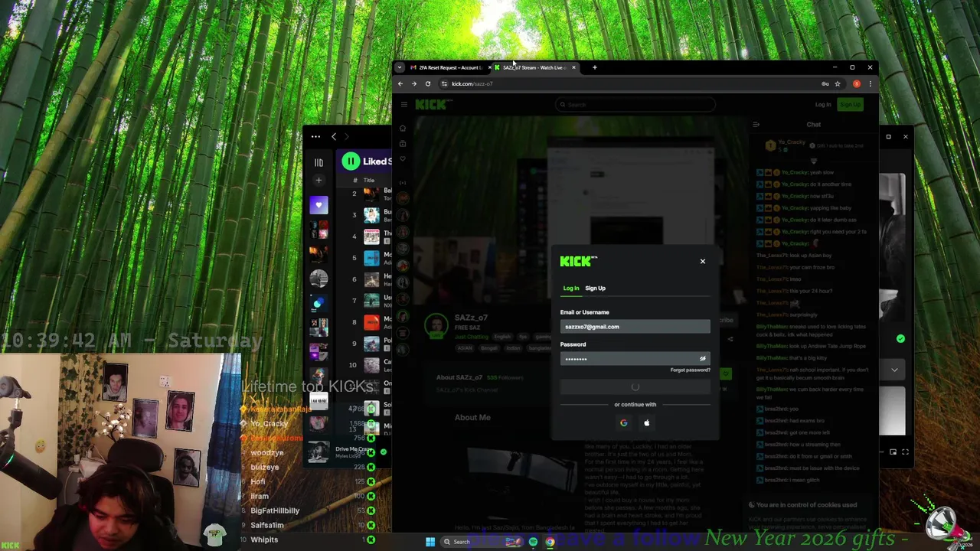Open Chrome password manager key icon
The width and height of the screenshot is (980, 551).
825,83
